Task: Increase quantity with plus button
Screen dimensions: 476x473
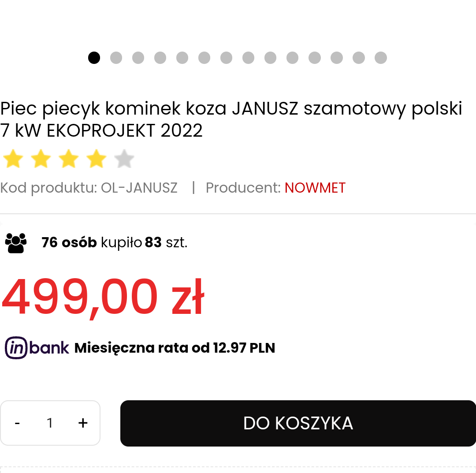Action: [83, 423]
